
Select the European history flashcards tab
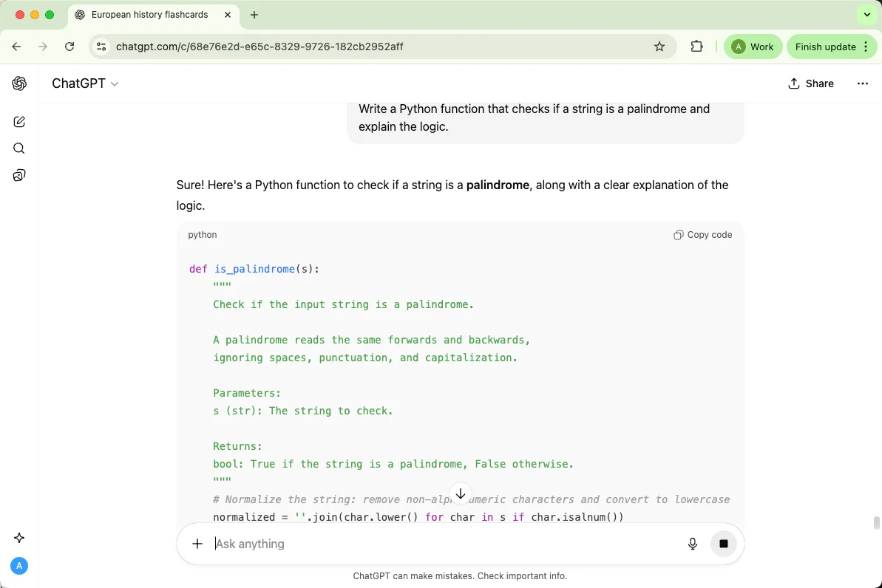click(x=148, y=15)
